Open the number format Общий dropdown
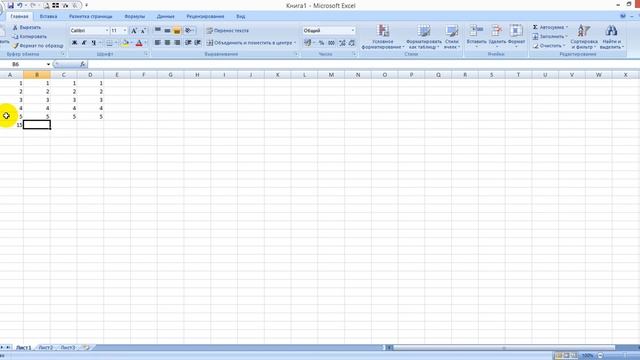The image size is (640, 360). 353,31
